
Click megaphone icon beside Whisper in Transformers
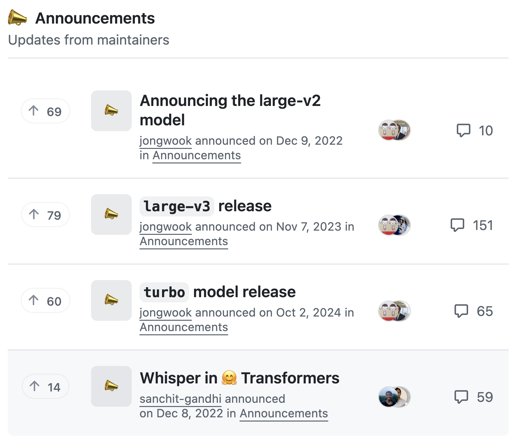[111, 386]
